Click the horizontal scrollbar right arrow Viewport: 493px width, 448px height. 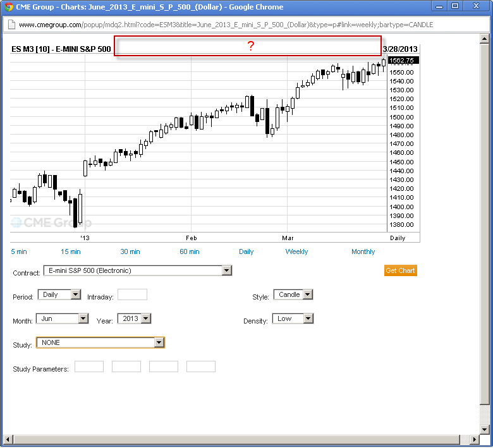[x=475, y=439]
